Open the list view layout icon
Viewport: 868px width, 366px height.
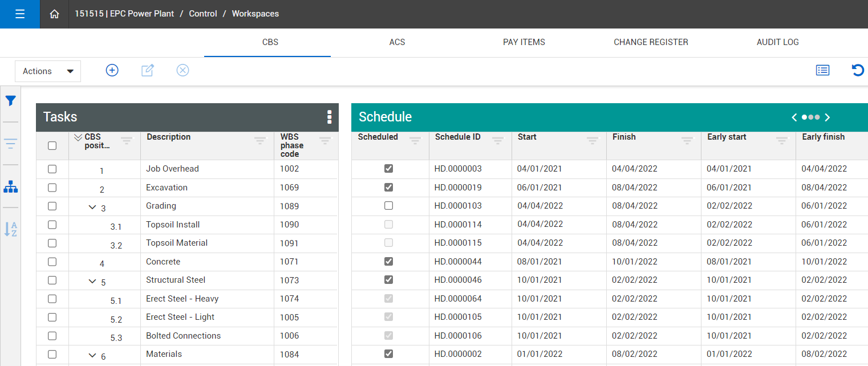pos(822,71)
